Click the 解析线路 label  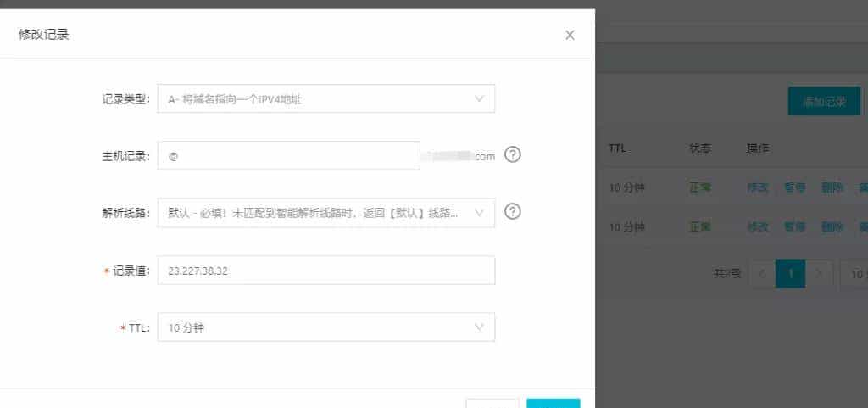click(x=125, y=214)
